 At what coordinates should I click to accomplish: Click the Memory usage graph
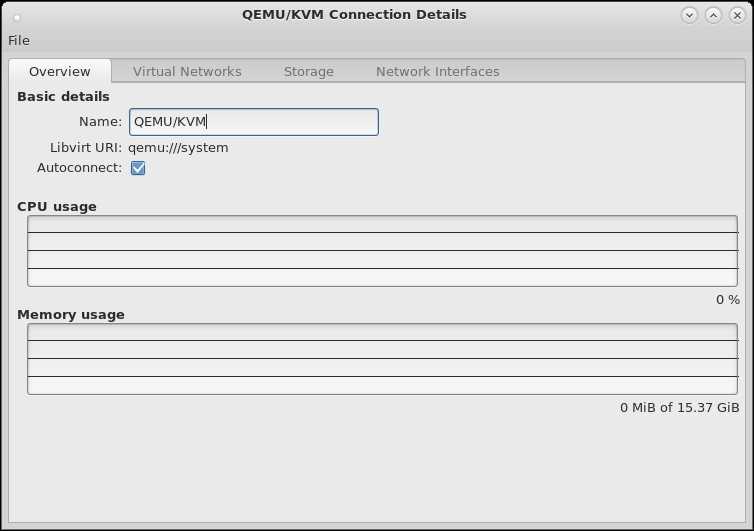[382, 359]
